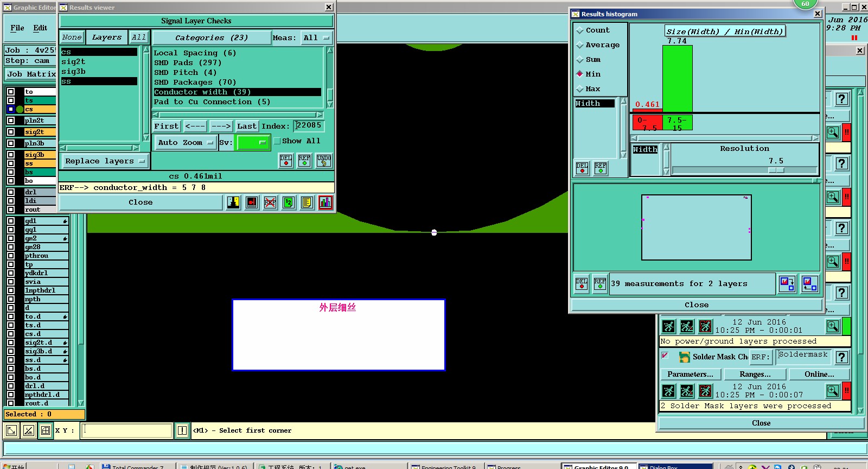Click scroll-down arrow in checklist window

[x=860, y=411]
